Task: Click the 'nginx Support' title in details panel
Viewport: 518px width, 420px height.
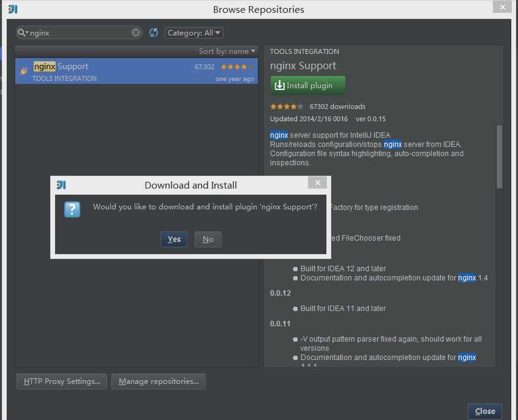Action: click(303, 66)
